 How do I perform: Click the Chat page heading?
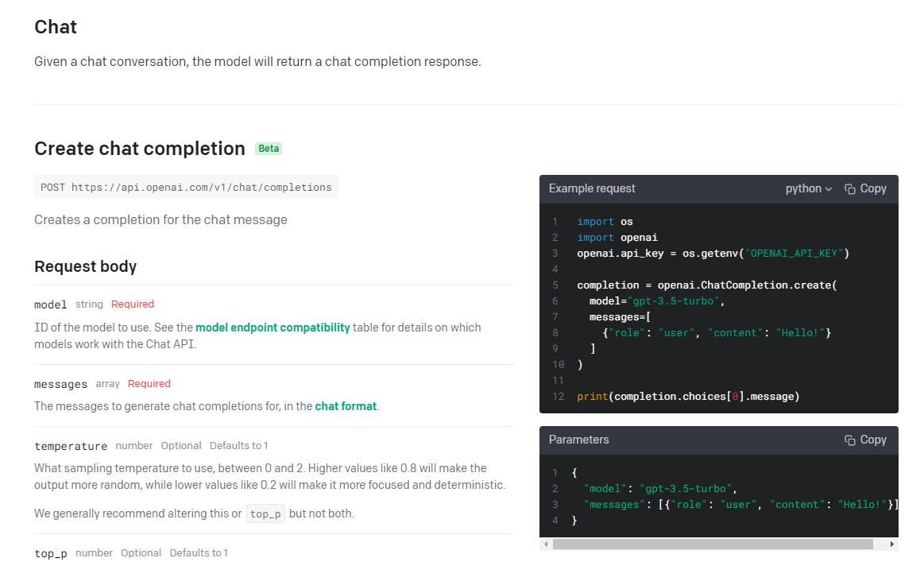(x=56, y=27)
